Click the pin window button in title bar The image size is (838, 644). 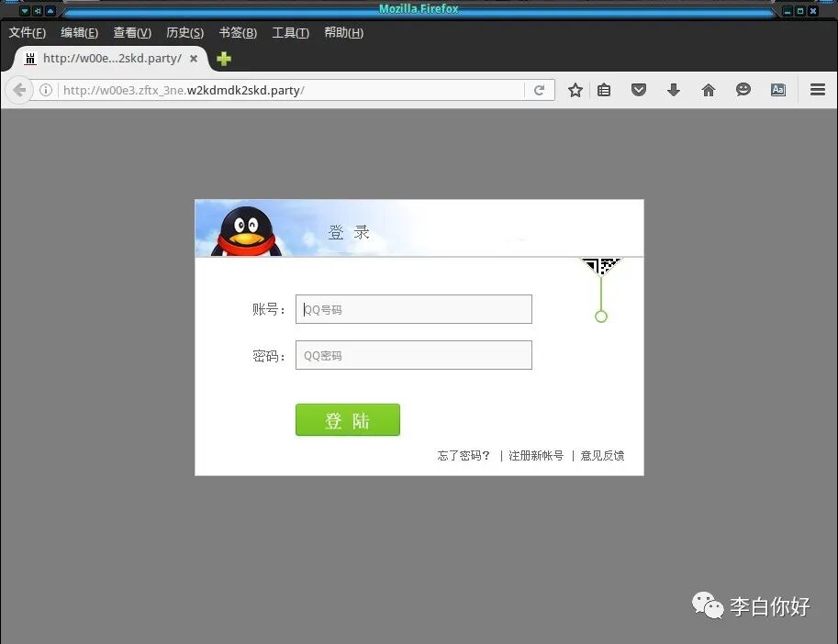[38, 11]
